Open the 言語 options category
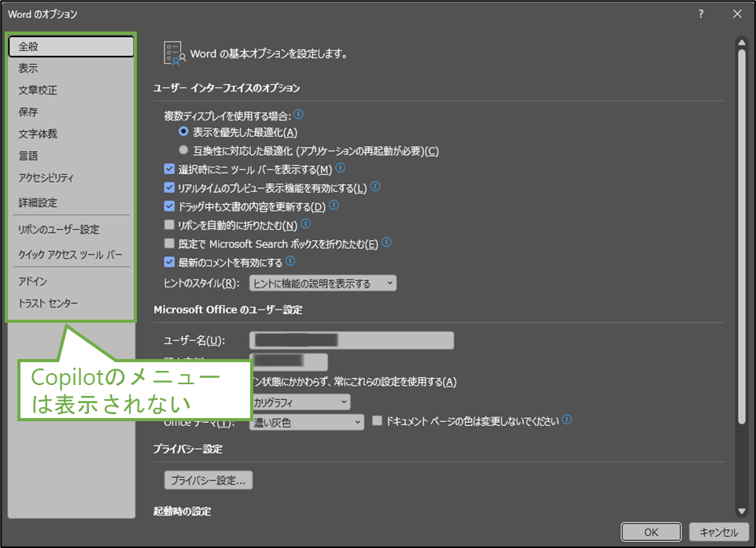The height and width of the screenshot is (548, 756). click(71, 156)
